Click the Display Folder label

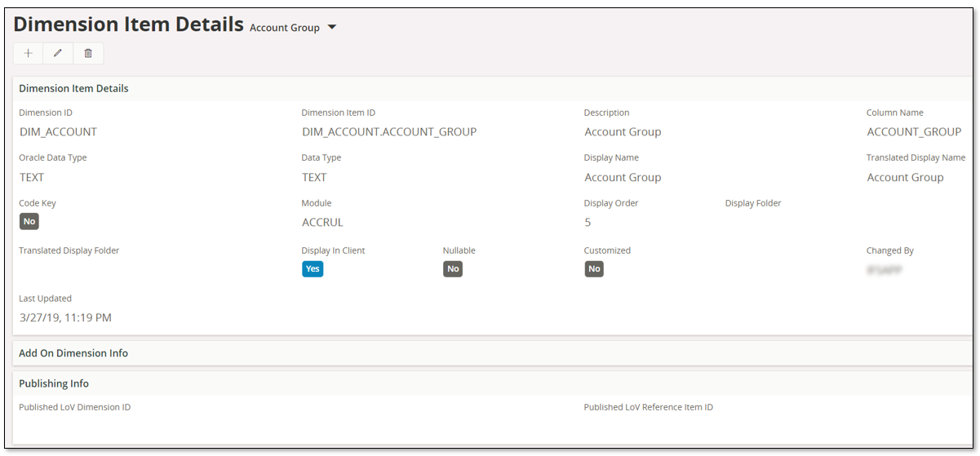coord(753,203)
